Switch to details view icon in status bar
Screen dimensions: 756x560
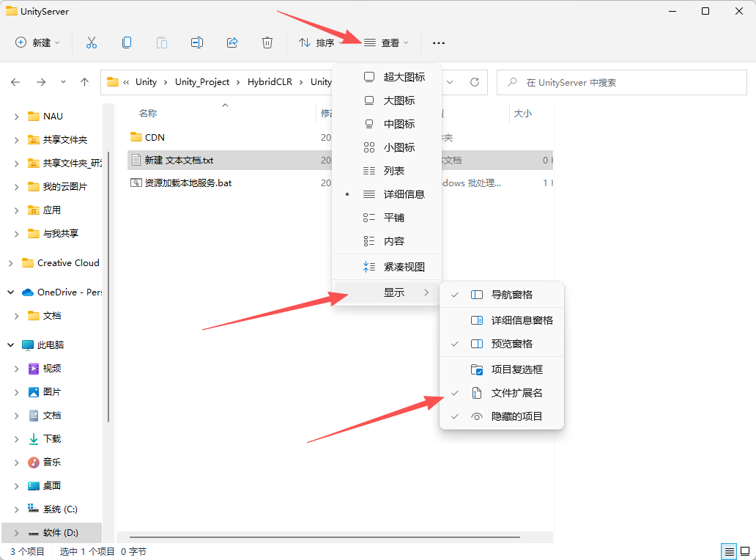pos(729,551)
